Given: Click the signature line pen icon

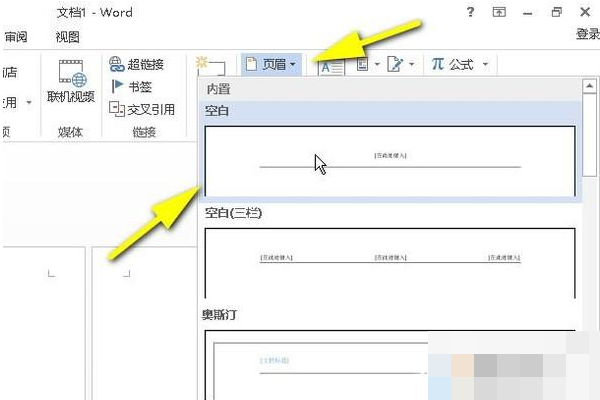Looking at the screenshot, I should click(x=395, y=64).
